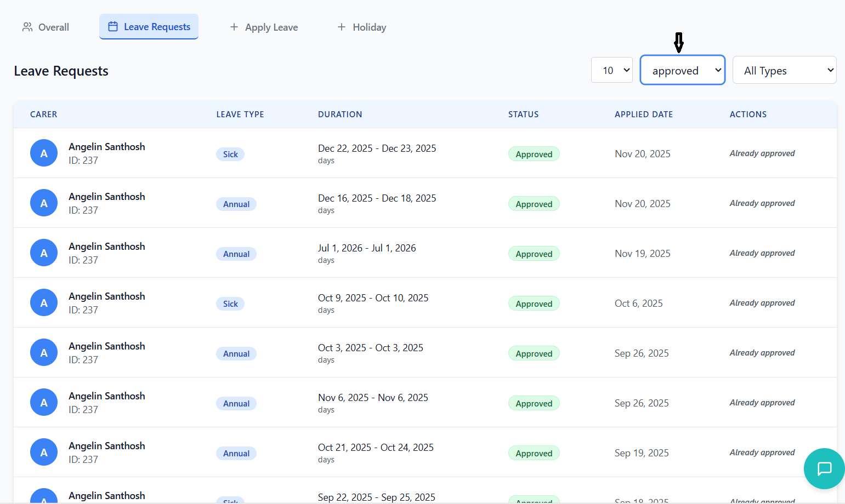This screenshot has height=504, width=845.
Task: Click the Applied Date column header
Action: click(643, 114)
